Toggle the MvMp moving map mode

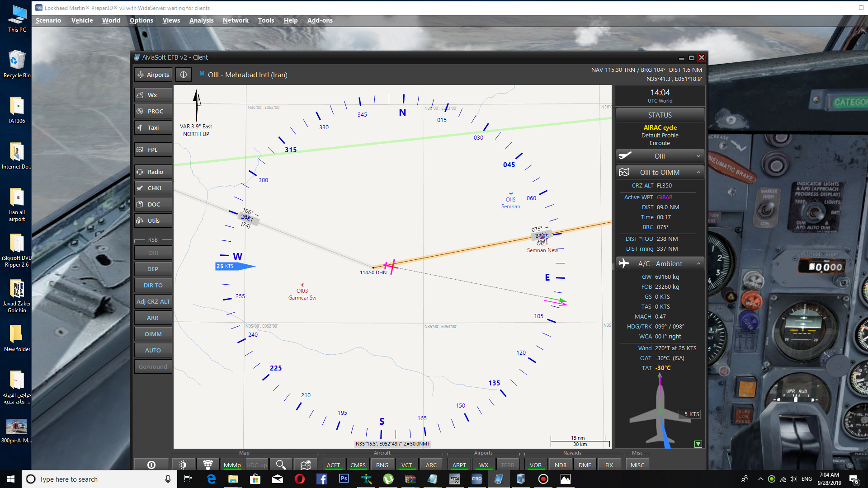[232, 465]
